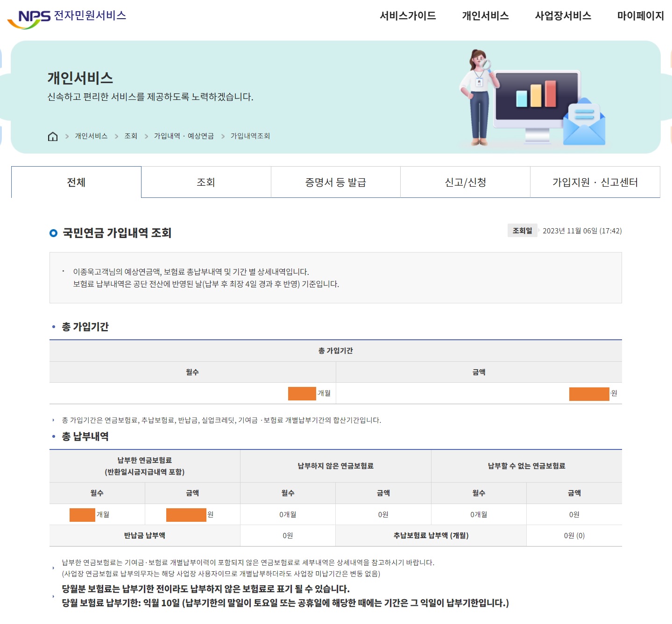Image resolution: width=672 pixels, height=624 pixels.
Task: Switch to the 조회 tab
Action: click(x=205, y=182)
